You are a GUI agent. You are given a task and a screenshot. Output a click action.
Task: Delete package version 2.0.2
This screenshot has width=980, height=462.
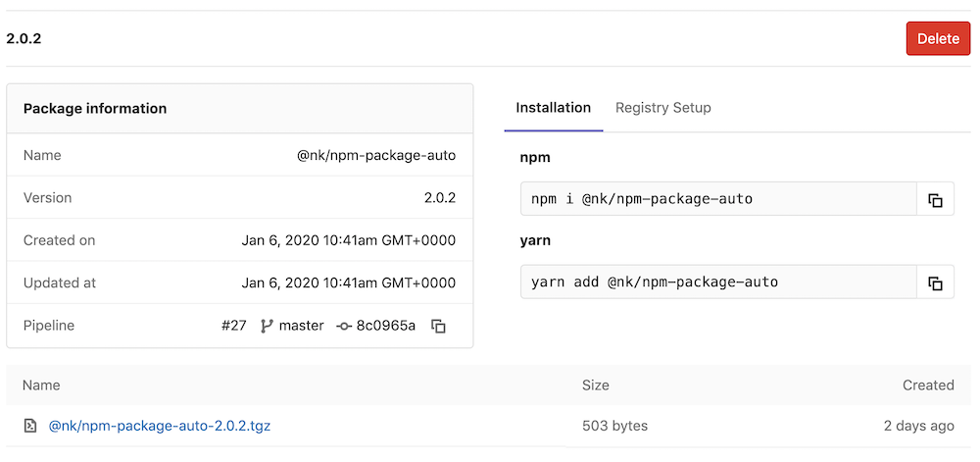pos(938,39)
